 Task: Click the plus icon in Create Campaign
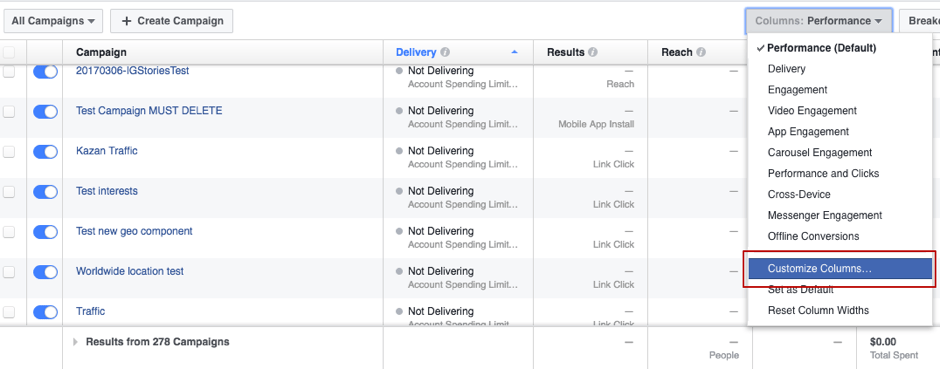(126, 21)
